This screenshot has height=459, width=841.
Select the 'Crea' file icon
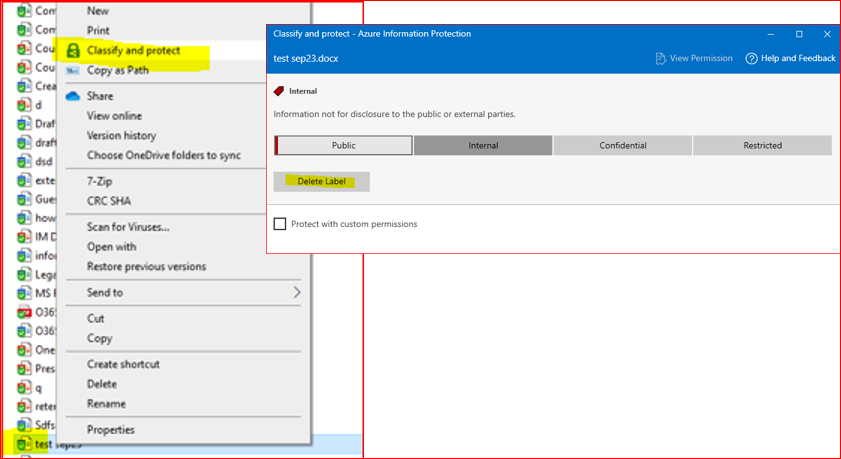coord(24,86)
